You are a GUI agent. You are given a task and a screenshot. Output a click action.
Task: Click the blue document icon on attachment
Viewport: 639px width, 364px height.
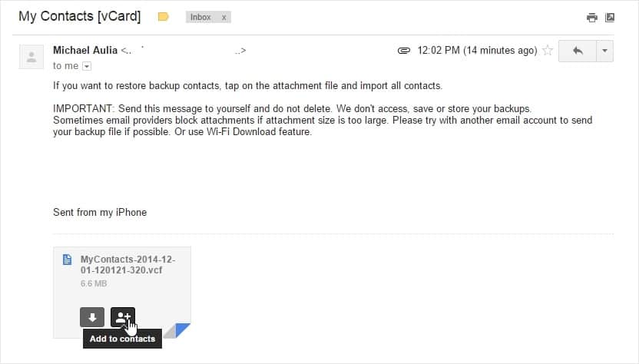coord(68,260)
